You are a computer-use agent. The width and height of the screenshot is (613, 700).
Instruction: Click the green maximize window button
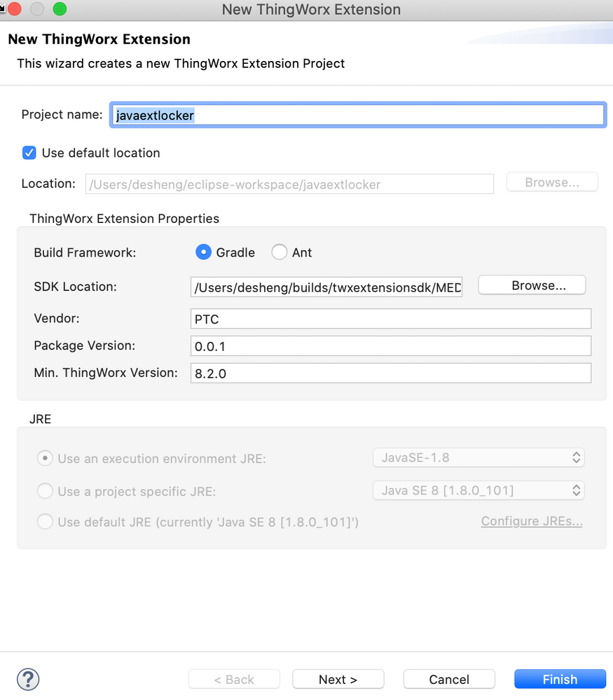click(x=60, y=9)
